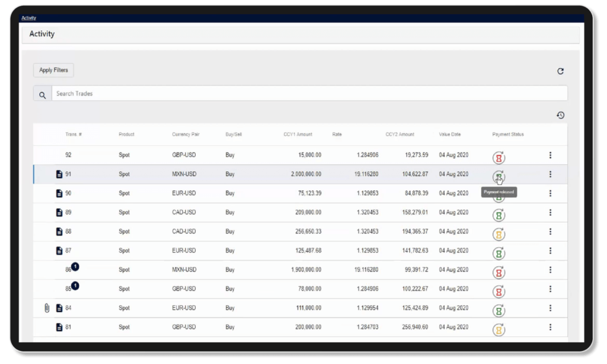Image resolution: width=607 pixels, height=364 pixels.
Task: Open the kebab menu for trade 92
Action: point(551,155)
